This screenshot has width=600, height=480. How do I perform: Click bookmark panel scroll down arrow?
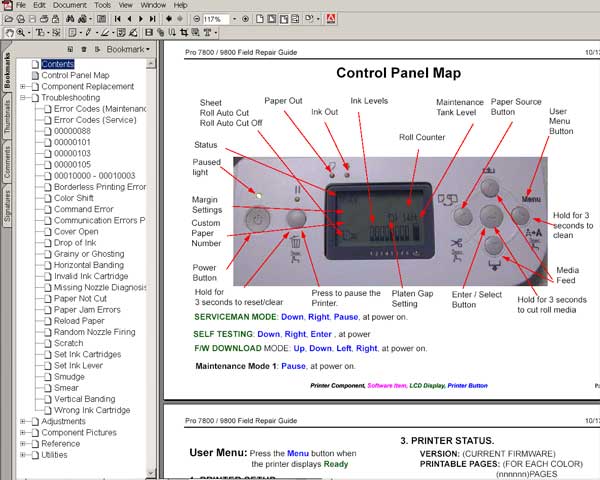click(151, 473)
